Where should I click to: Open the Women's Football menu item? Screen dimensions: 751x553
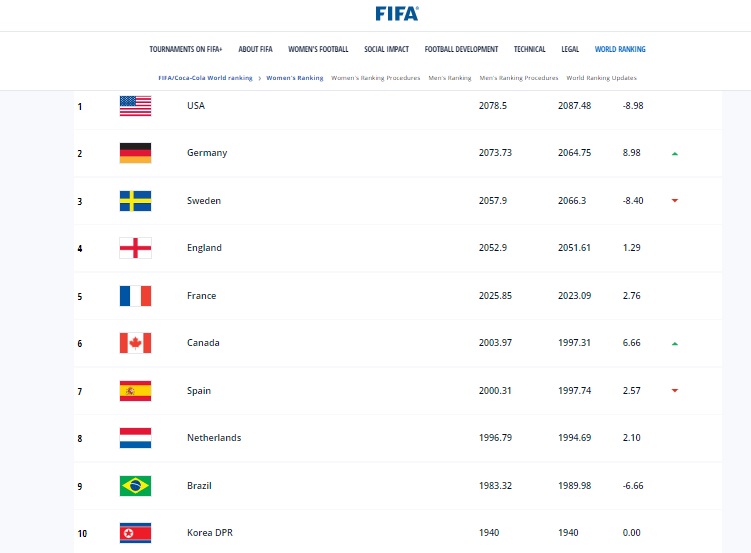tap(316, 49)
